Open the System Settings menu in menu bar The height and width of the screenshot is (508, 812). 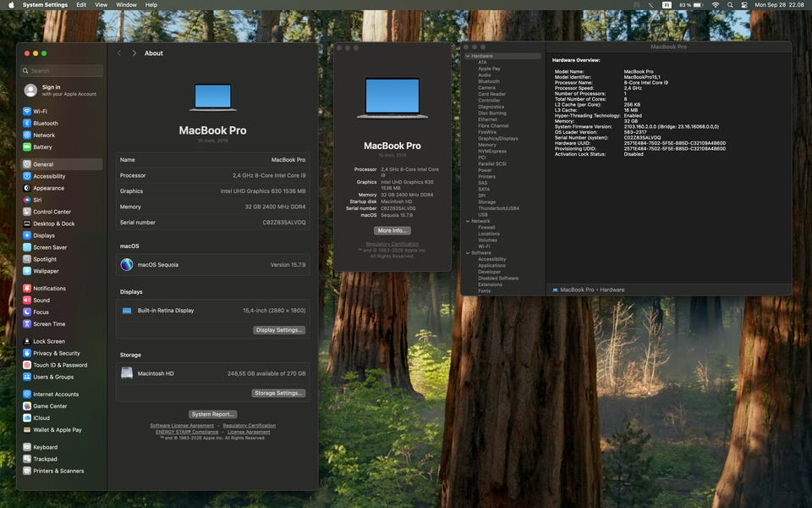pos(45,5)
